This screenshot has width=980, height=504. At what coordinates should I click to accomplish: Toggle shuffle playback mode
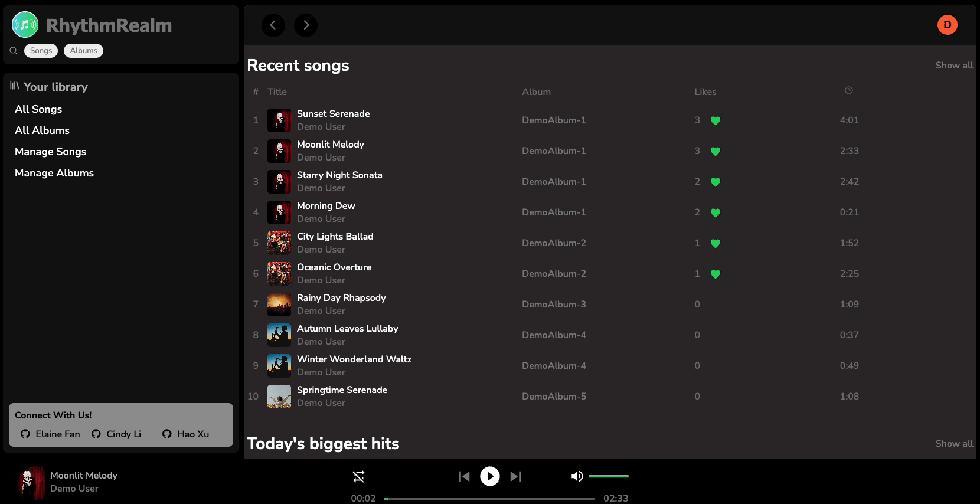click(x=358, y=476)
